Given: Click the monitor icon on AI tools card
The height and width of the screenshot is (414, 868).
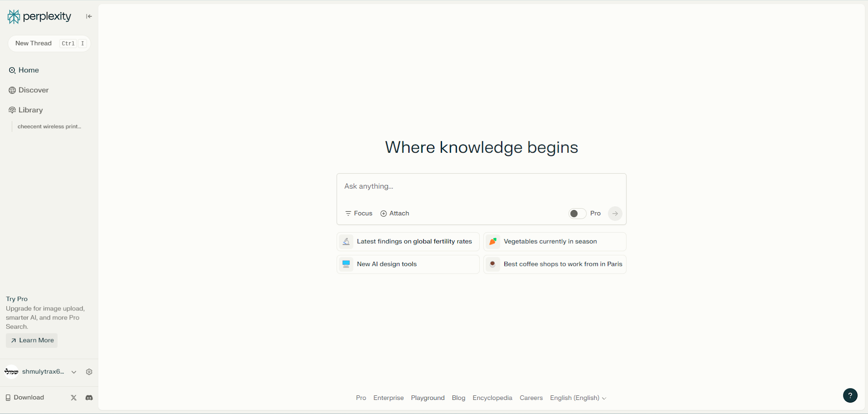Looking at the screenshot, I should click(346, 264).
